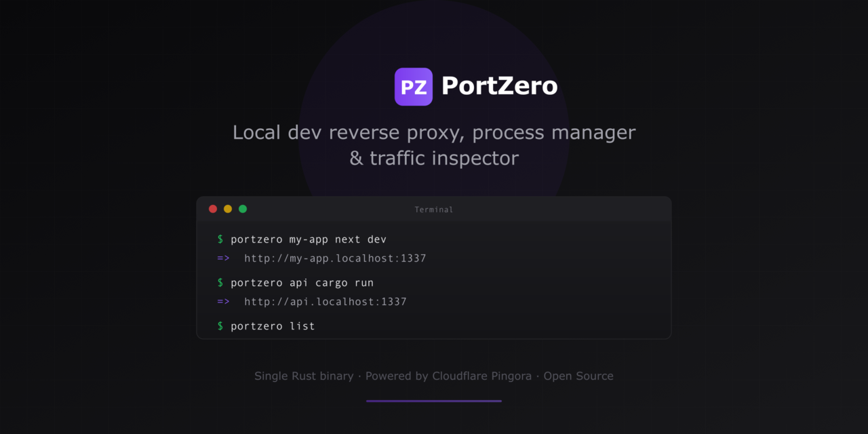The height and width of the screenshot is (434, 868).
Task: Click the "Terminal" title bar label
Action: (x=434, y=210)
